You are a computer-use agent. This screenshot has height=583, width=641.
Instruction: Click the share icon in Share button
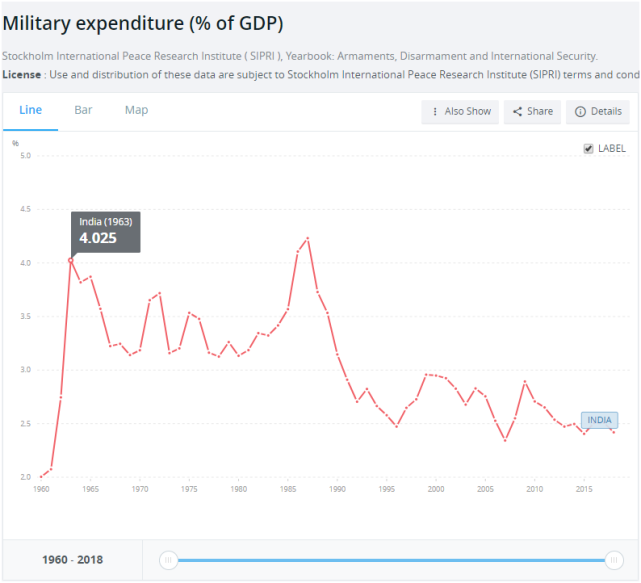(518, 112)
